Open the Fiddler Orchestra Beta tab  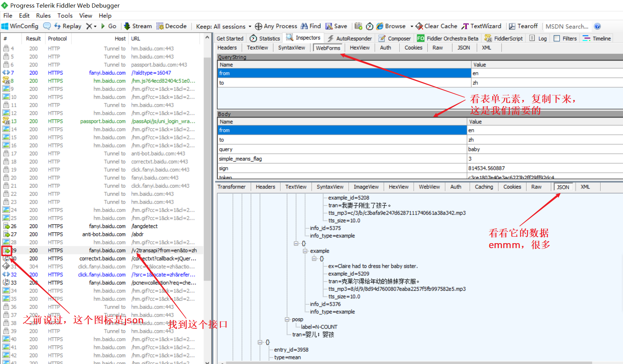tap(447, 38)
